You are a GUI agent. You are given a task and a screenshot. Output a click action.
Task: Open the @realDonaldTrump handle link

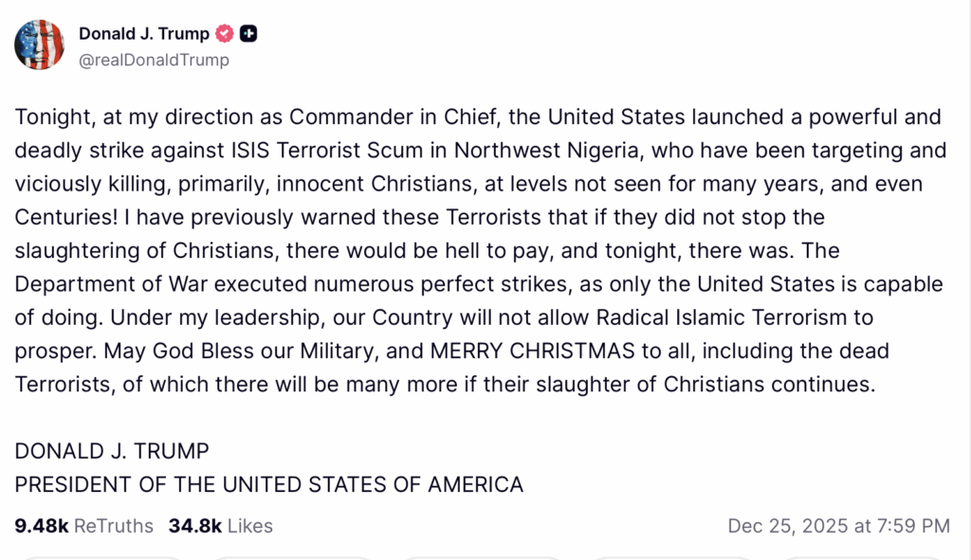154,60
